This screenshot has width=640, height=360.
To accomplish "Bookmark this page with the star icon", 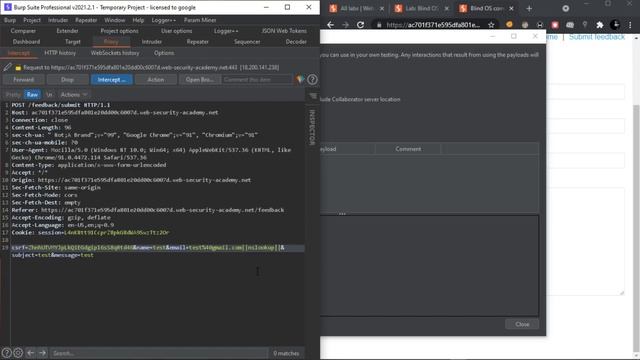I will [x=491, y=25].
